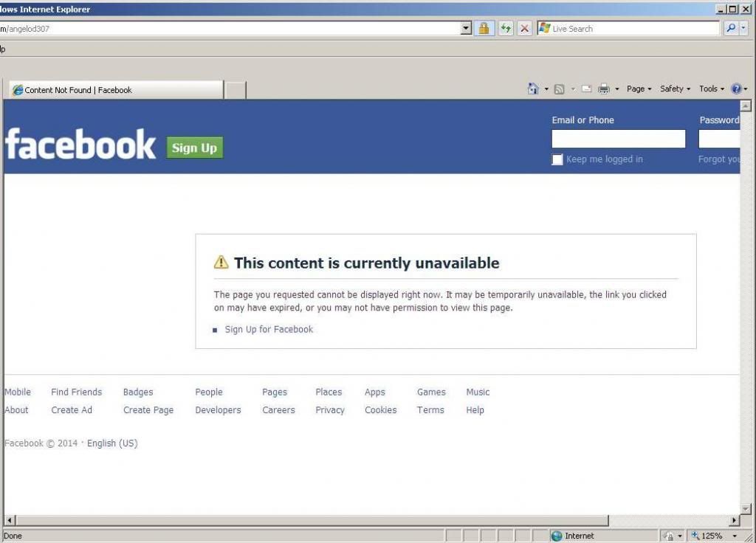Open the Mobile footer link

18,392
